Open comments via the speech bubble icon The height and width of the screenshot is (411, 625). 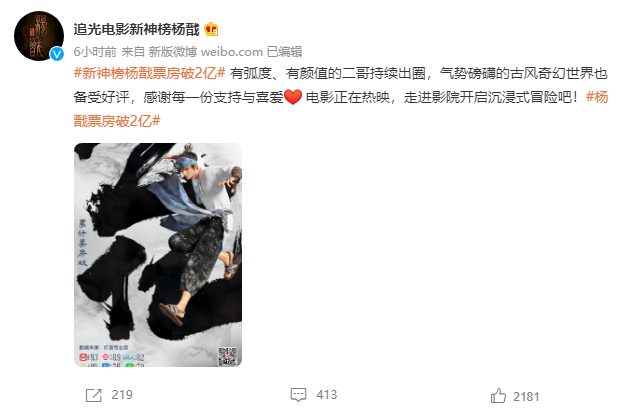click(298, 395)
